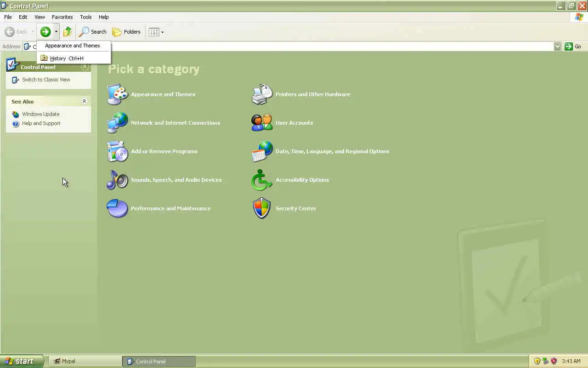
Task: Click Add or Remove Programs link
Action: 164,151
